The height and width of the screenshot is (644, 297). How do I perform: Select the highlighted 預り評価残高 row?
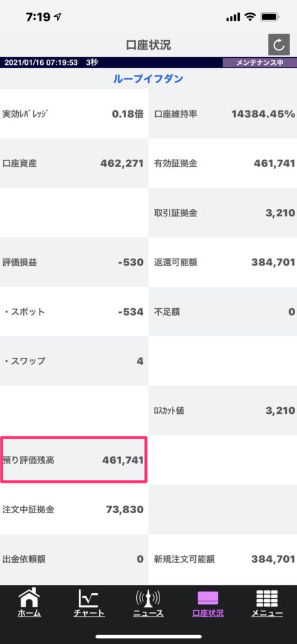click(74, 460)
